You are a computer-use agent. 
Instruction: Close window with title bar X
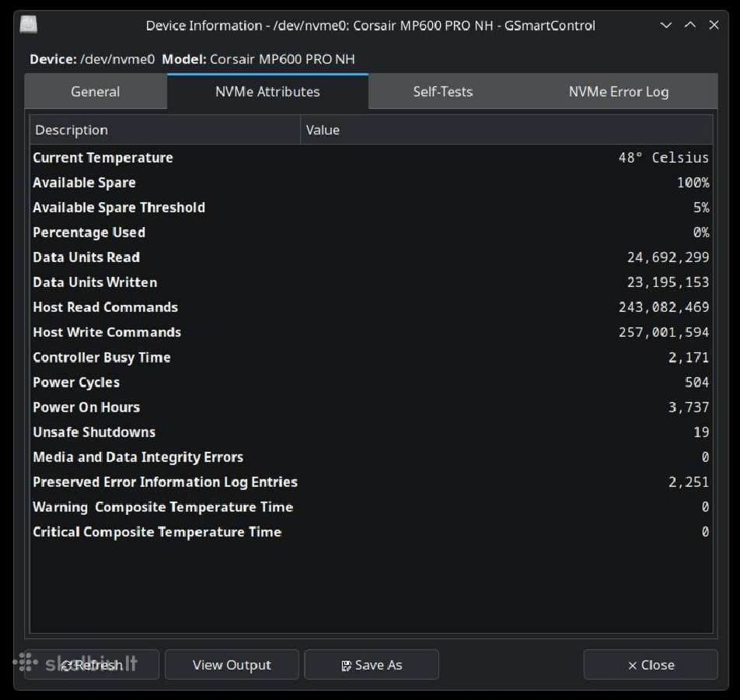(714, 25)
